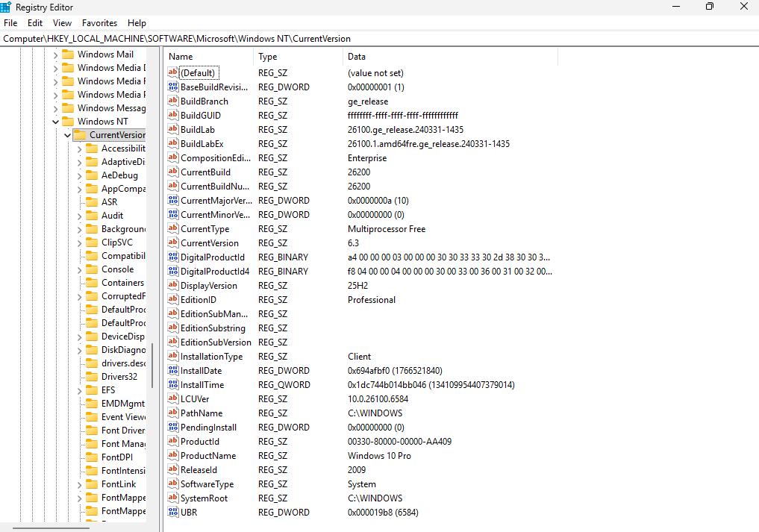Select the Windows NT tree key
This screenshot has width=759, height=532.
coord(103,122)
